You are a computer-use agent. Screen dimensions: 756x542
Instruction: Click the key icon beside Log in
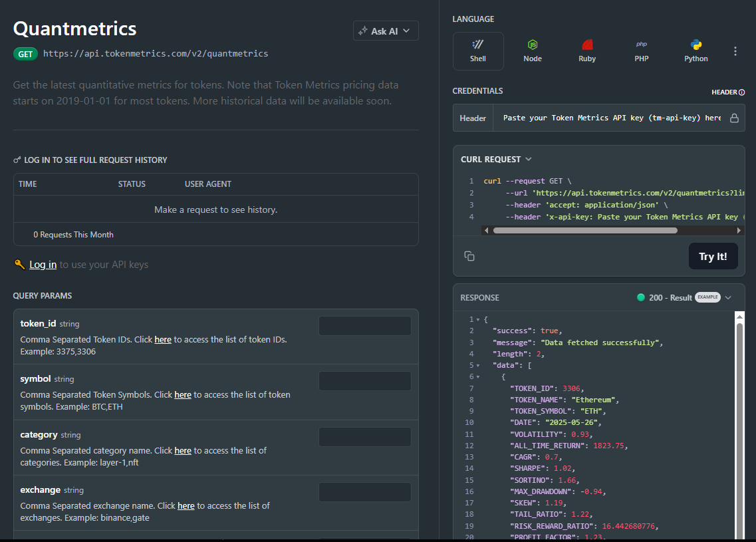click(20, 264)
